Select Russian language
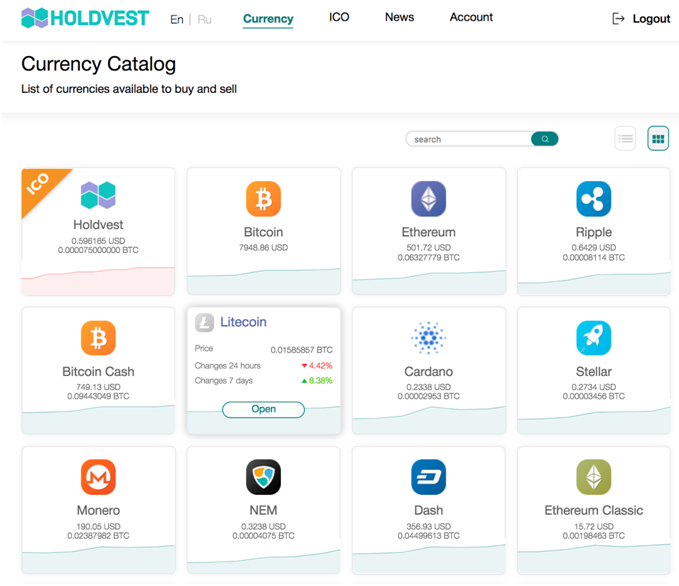This screenshot has width=679, height=586. click(x=204, y=19)
